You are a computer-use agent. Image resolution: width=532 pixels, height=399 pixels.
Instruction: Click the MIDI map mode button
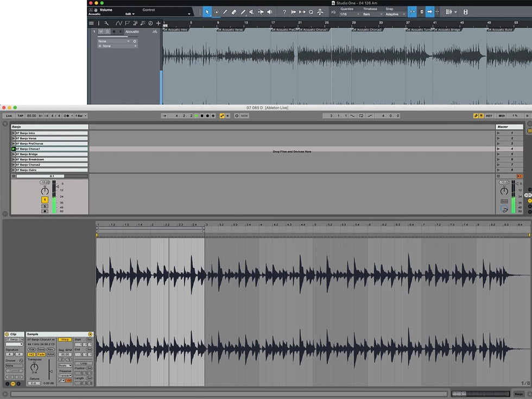(x=502, y=116)
